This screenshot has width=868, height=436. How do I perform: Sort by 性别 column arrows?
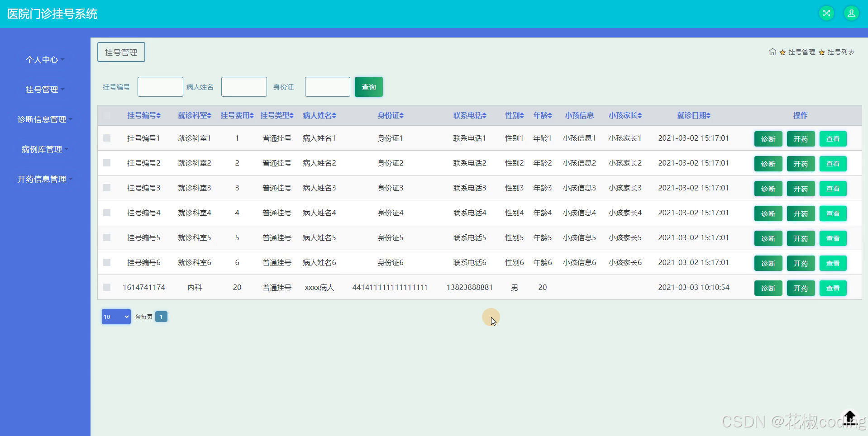point(522,116)
